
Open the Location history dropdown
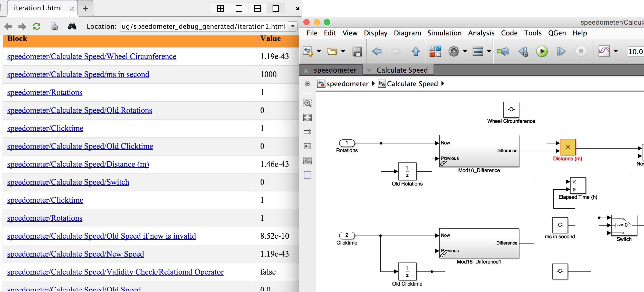pos(293,26)
